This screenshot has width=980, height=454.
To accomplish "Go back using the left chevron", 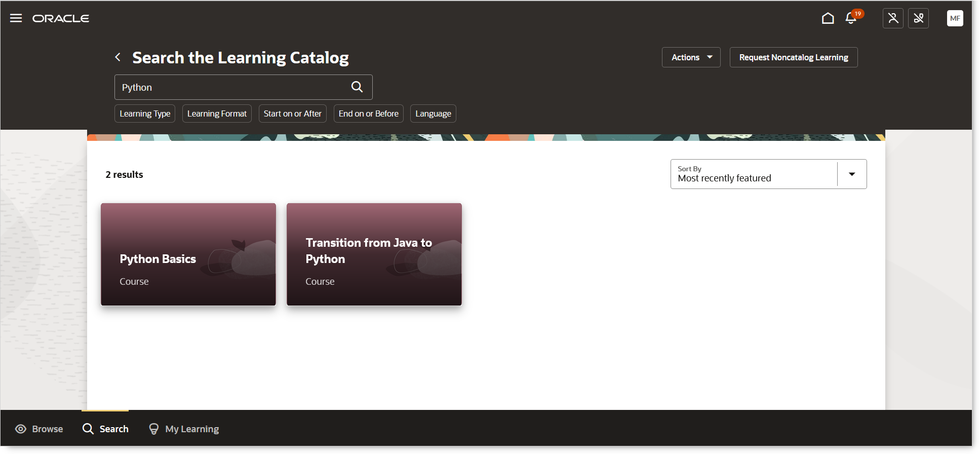I will [x=117, y=57].
